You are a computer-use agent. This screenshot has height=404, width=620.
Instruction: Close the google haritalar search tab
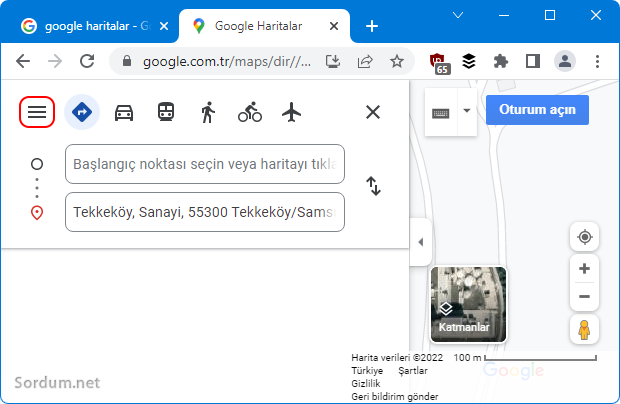click(164, 26)
